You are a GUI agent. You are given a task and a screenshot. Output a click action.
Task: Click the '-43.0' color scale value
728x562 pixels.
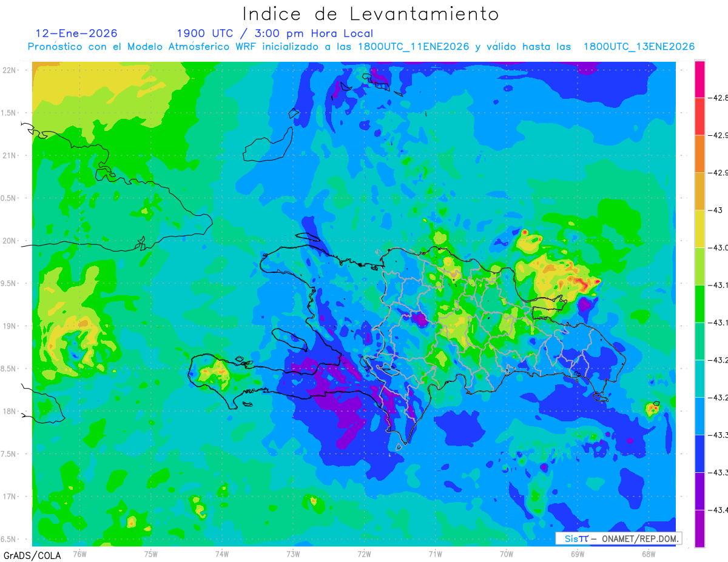[x=718, y=247]
